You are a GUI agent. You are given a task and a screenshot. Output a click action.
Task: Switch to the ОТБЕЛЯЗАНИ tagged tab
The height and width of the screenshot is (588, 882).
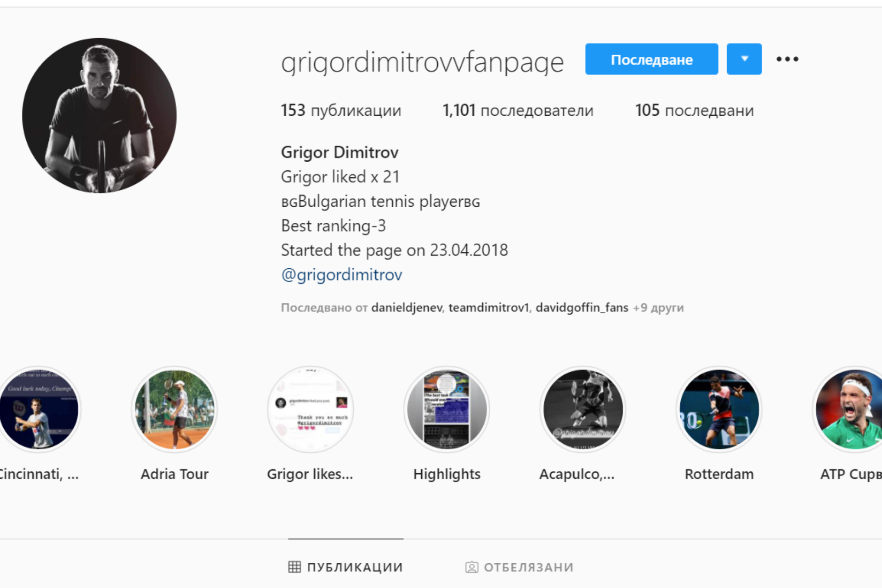pyautogui.click(x=520, y=567)
